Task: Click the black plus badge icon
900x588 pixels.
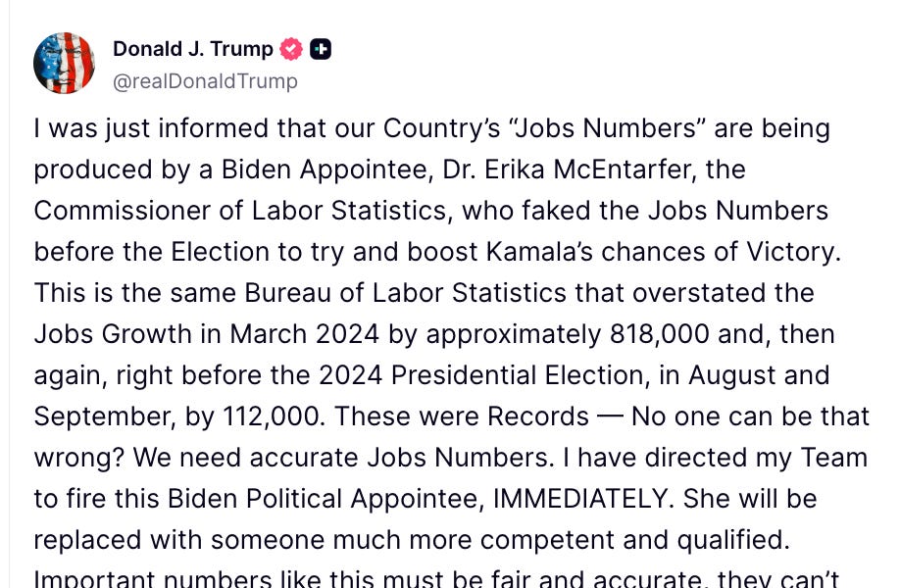Action: (x=321, y=49)
